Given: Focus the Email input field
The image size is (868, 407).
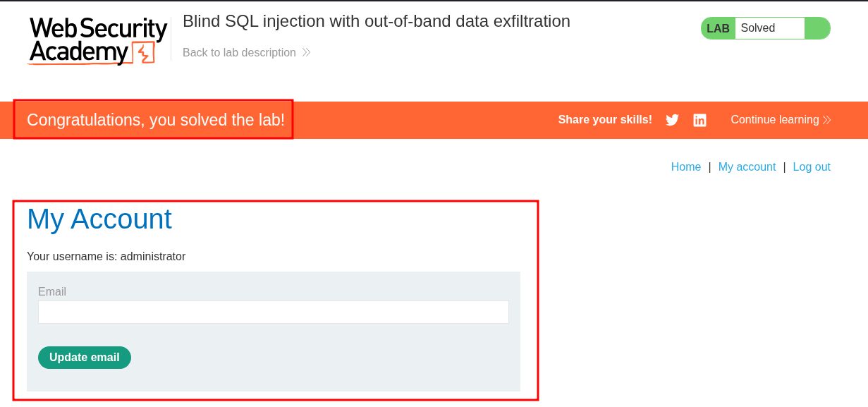Looking at the screenshot, I should click(x=273, y=312).
